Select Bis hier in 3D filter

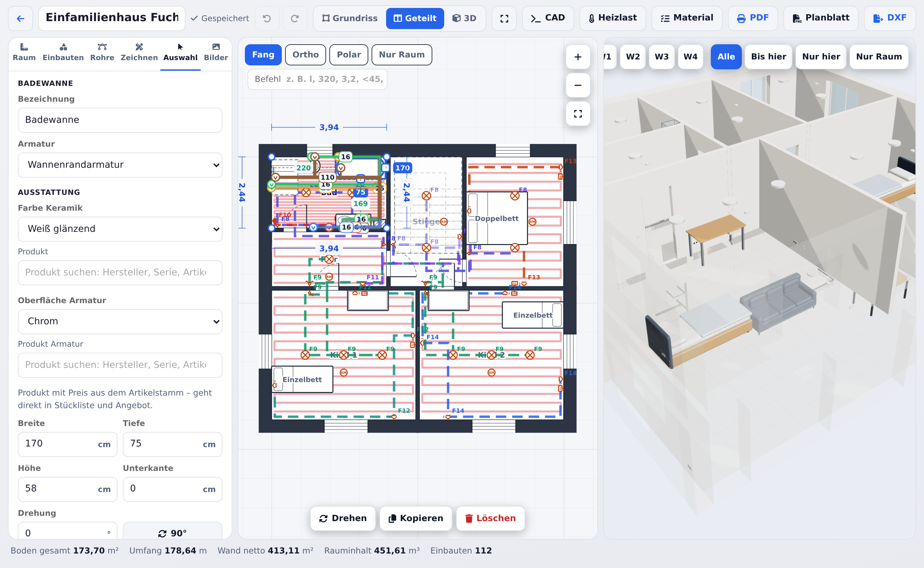pos(768,57)
